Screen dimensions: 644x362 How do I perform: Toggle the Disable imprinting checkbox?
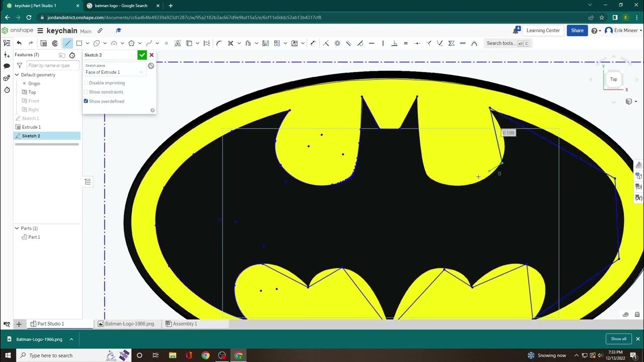click(x=86, y=83)
